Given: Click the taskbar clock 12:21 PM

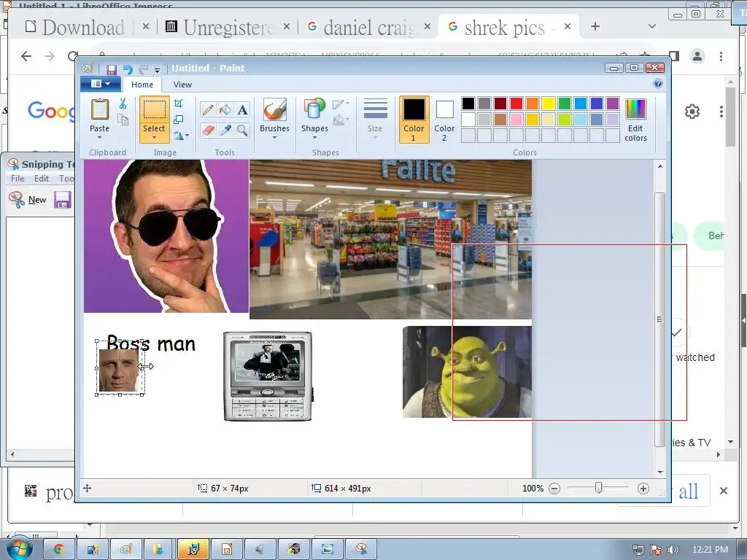Looking at the screenshot, I should 710,550.
